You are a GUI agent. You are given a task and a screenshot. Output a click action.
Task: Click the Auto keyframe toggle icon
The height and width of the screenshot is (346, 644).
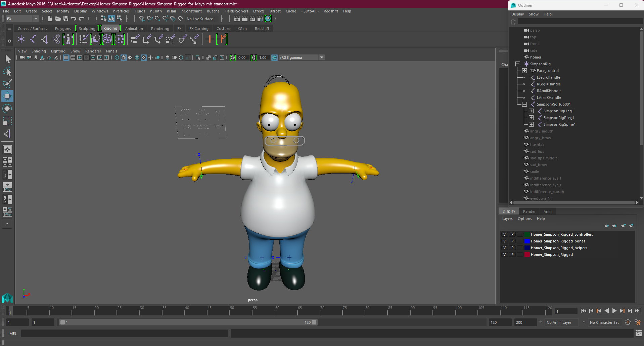click(x=628, y=322)
